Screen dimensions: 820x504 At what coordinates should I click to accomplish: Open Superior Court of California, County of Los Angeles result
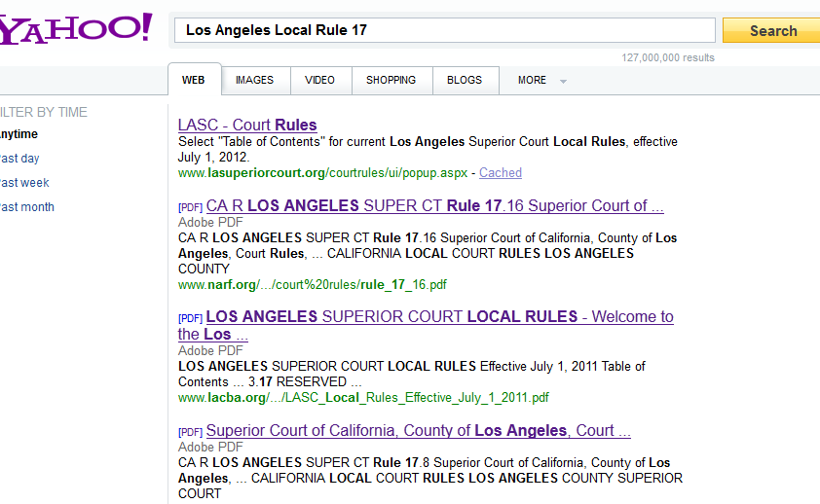(419, 430)
